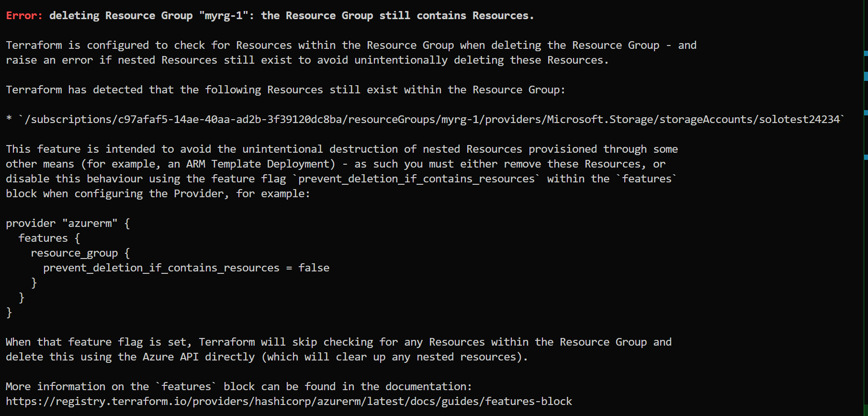The height and width of the screenshot is (416, 868).
Task: Click "Microsoft.Storage" in the resource path
Action: coord(599,119)
